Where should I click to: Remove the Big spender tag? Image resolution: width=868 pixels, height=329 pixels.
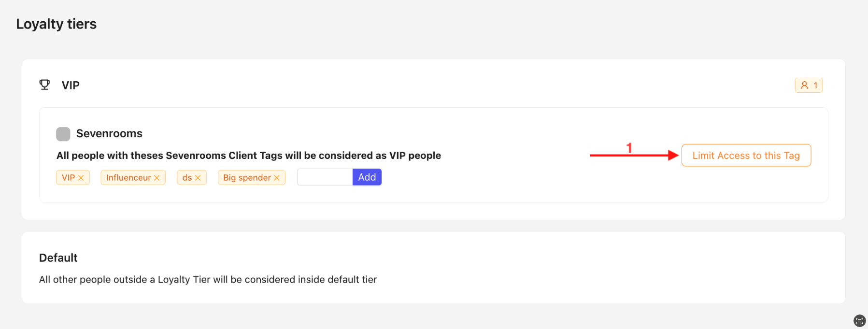277,178
